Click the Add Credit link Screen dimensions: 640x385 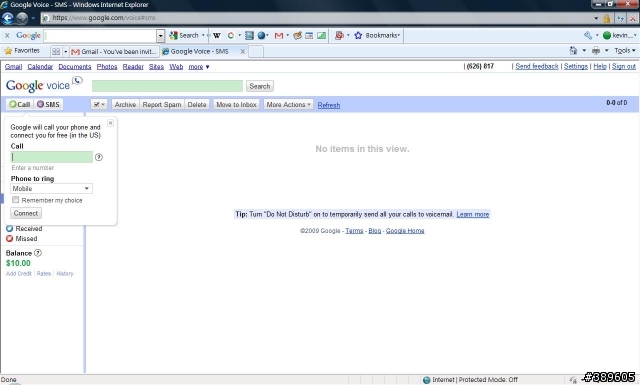(x=19, y=274)
